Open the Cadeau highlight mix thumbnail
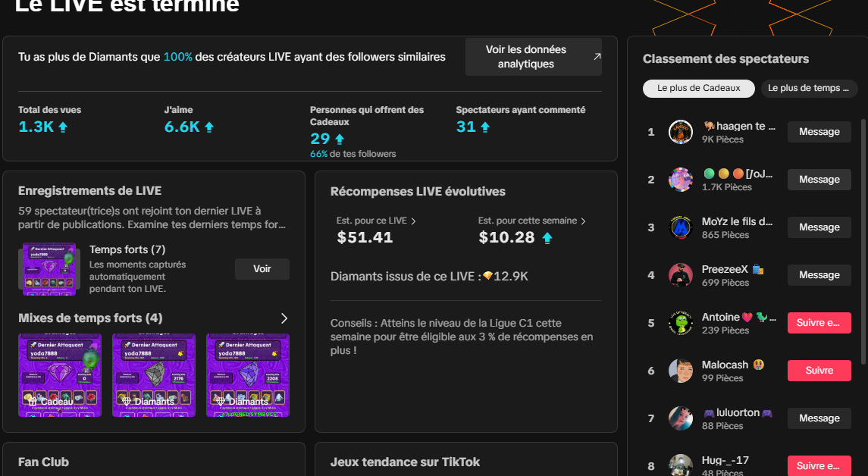Viewport: 868px width, 476px height. click(59, 375)
